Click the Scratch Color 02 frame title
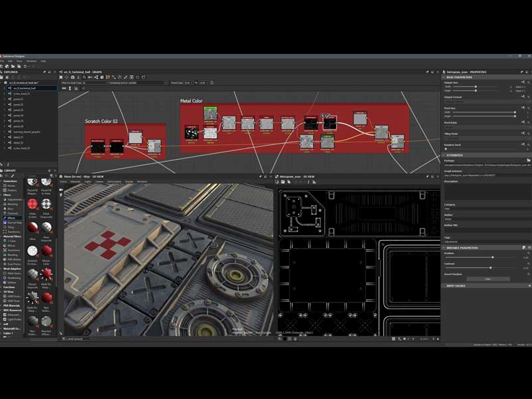The width and height of the screenshot is (532, 399). [x=100, y=121]
